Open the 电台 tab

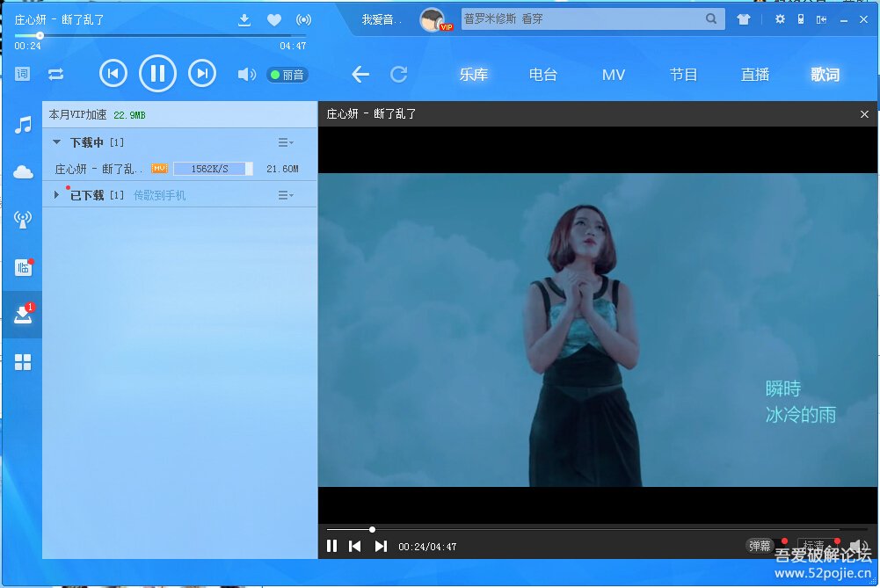tap(543, 75)
